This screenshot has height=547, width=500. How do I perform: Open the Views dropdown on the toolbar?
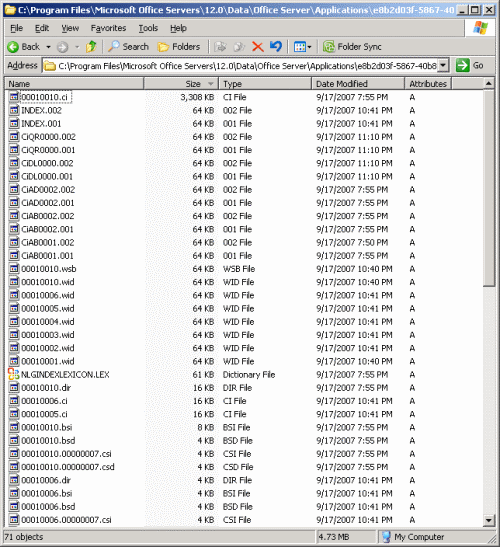click(302, 47)
